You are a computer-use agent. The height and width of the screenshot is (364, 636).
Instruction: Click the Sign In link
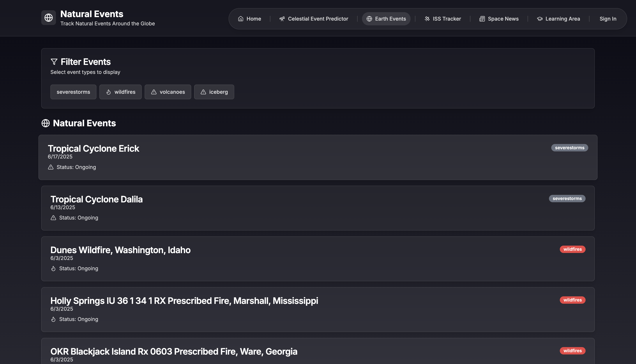[x=608, y=19]
